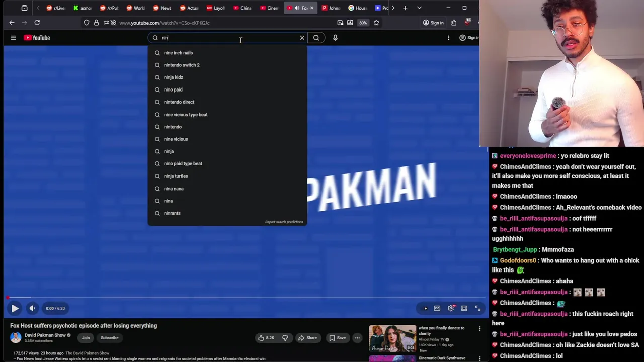The width and height of the screenshot is (644, 362).
Task: List all tabs dropdown arrow
Action: pyautogui.click(x=419, y=8)
